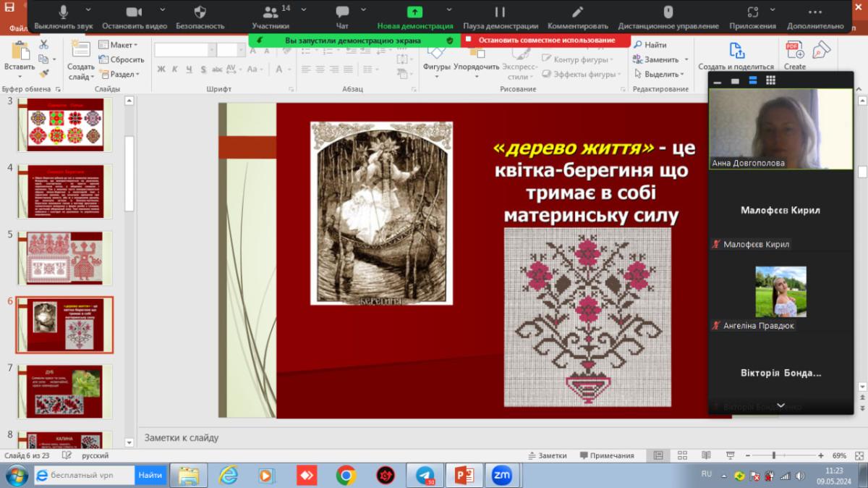
Task: Switch Zoom video panel to grid view
Action: coord(771,80)
